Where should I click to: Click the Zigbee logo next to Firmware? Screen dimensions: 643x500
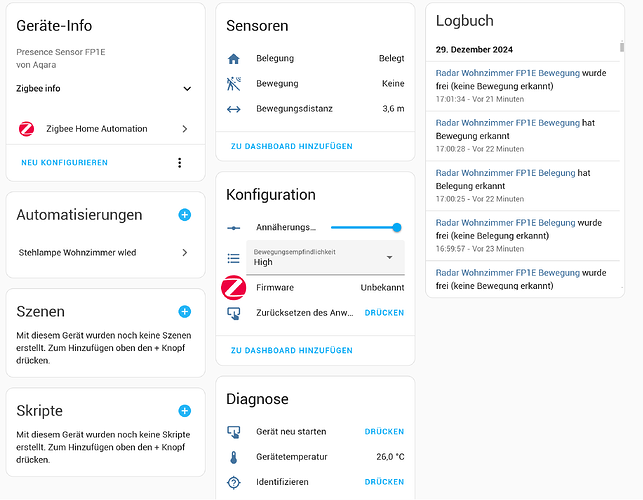point(233,288)
